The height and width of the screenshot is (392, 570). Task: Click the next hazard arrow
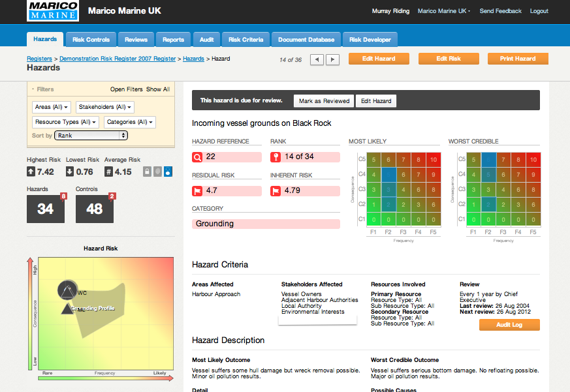pos(332,59)
